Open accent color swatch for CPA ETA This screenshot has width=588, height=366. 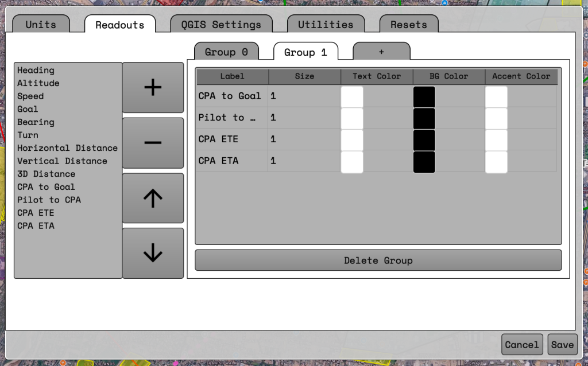click(x=496, y=161)
